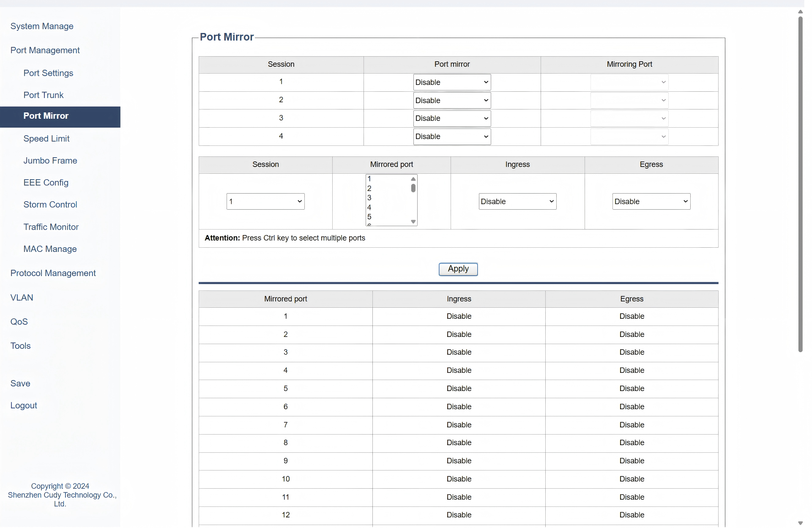Expand Session 4 Mirroring Port dropdown
The image size is (812, 528).
click(629, 137)
